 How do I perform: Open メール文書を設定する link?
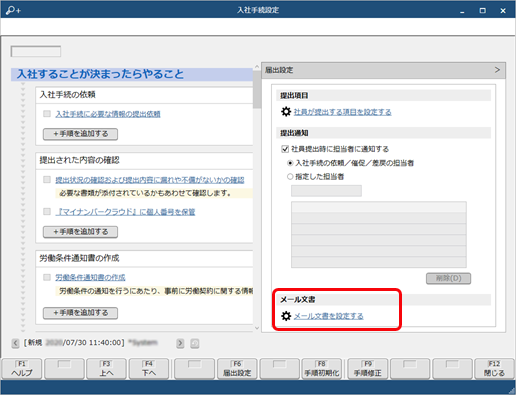329,316
